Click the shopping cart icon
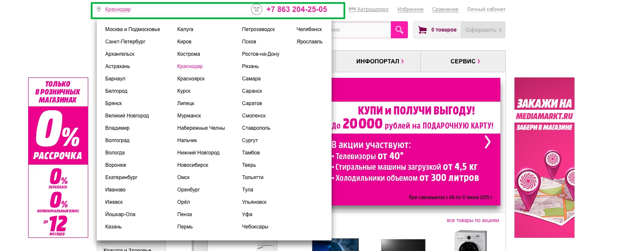644x251 pixels. [422, 30]
